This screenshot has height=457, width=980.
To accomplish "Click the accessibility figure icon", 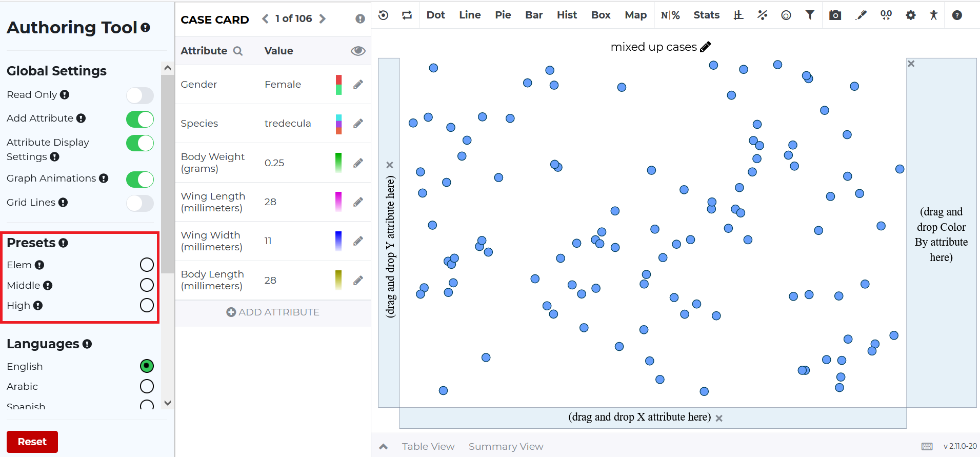I will 933,15.
